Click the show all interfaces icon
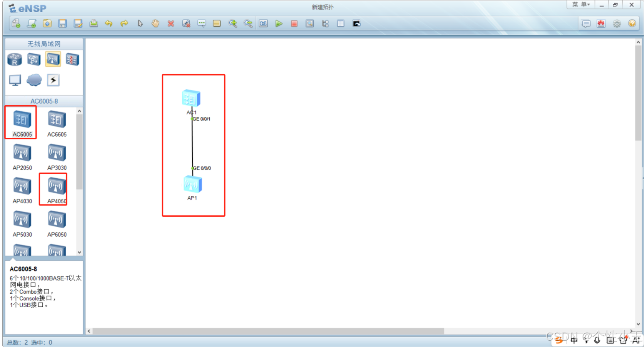Image resolution: width=644 pixels, height=348 pixels. pyautogui.click(x=325, y=23)
